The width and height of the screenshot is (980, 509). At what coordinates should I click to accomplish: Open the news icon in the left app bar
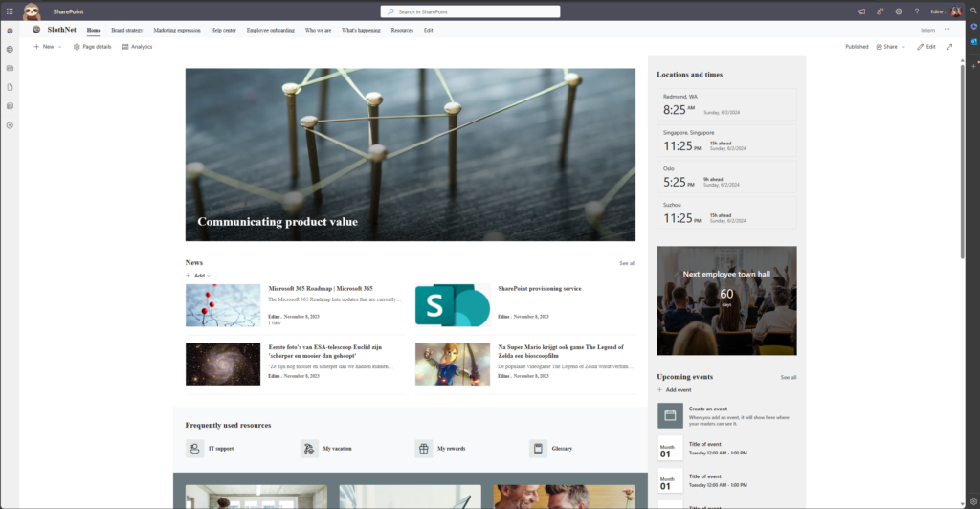10,68
